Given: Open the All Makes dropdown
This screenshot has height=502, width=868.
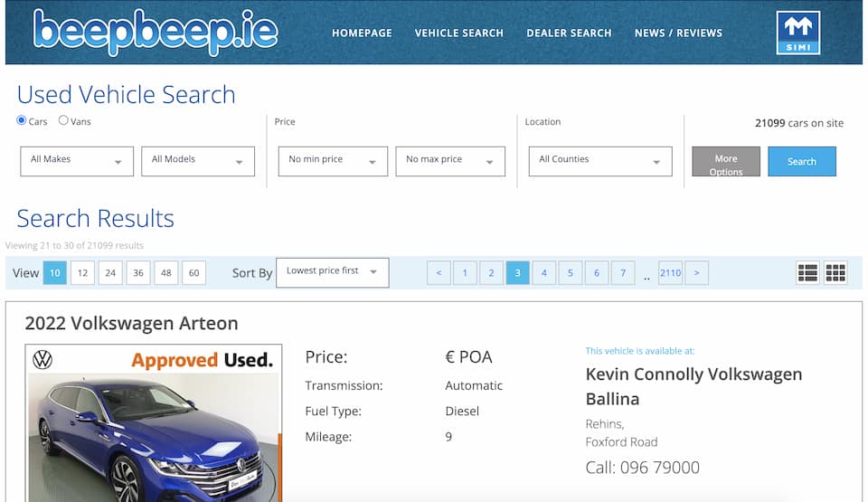Looking at the screenshot, I should (x=77, y=161).
